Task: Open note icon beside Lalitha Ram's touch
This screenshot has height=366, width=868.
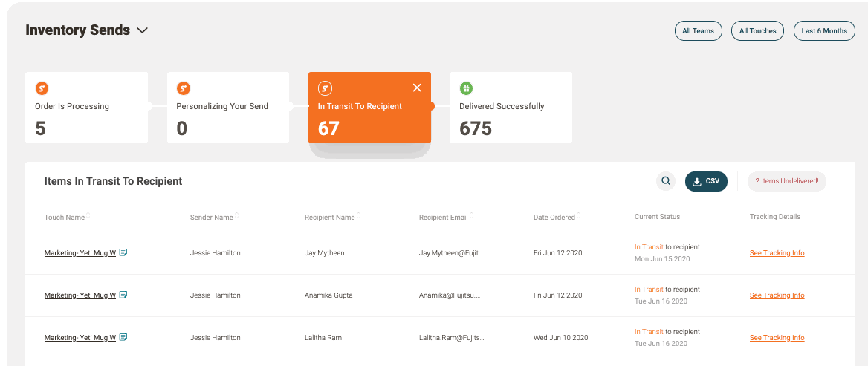Action: click(123, 338)
